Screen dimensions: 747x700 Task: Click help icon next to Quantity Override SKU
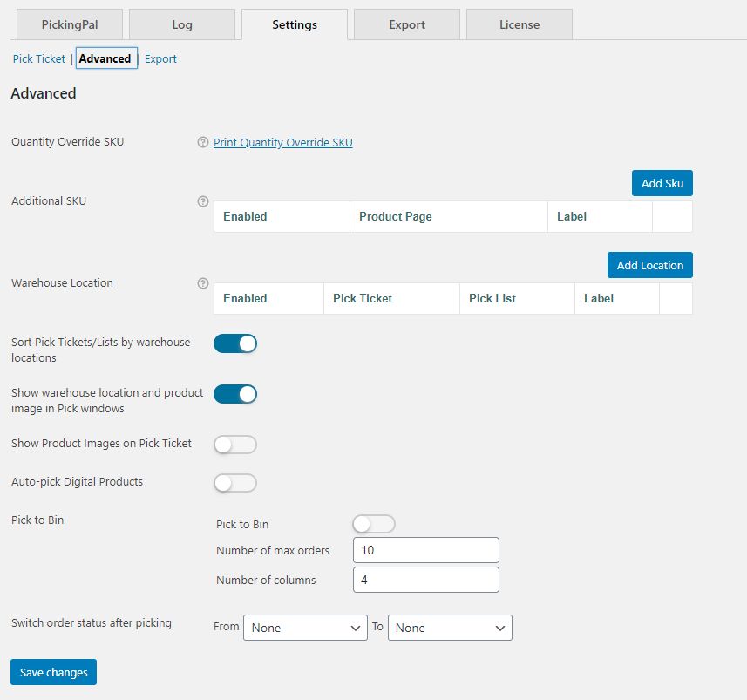[x=203, y=142]
